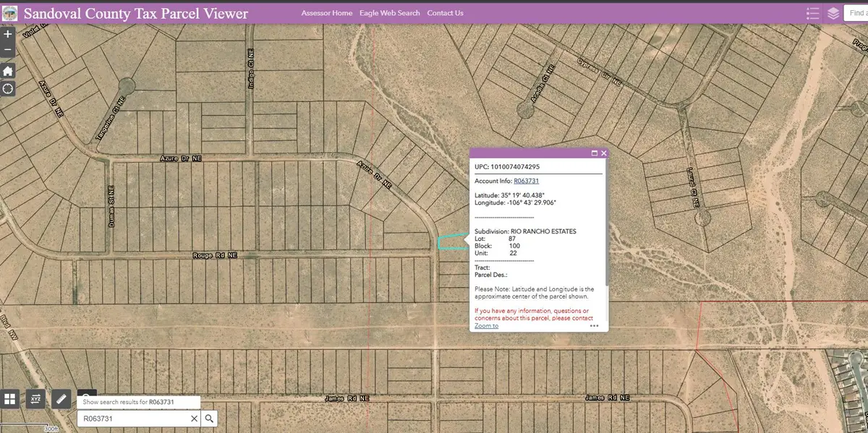The height and width of the screenshot is (433, 868).
Task: Open the basemap gallery grid icon
Action: click(10, 398)
